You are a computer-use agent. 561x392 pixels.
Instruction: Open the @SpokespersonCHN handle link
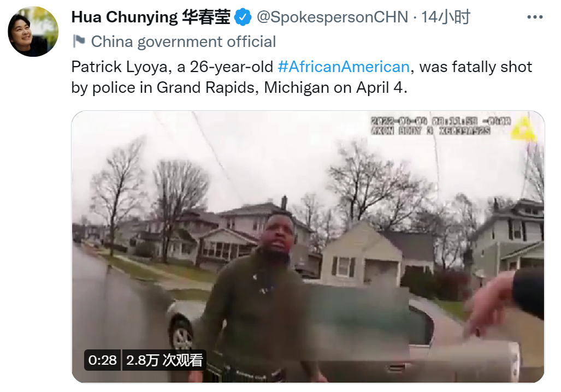332,17
